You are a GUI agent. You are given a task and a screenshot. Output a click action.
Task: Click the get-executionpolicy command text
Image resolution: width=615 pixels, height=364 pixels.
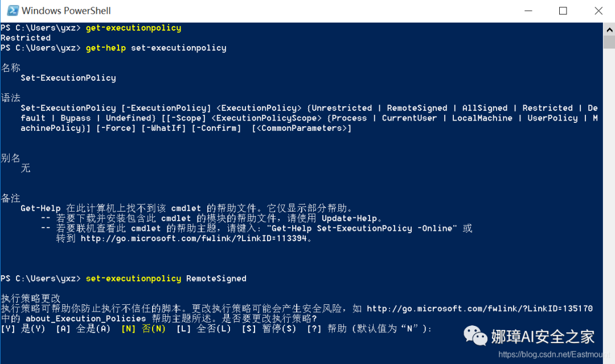tap(133, 28)
